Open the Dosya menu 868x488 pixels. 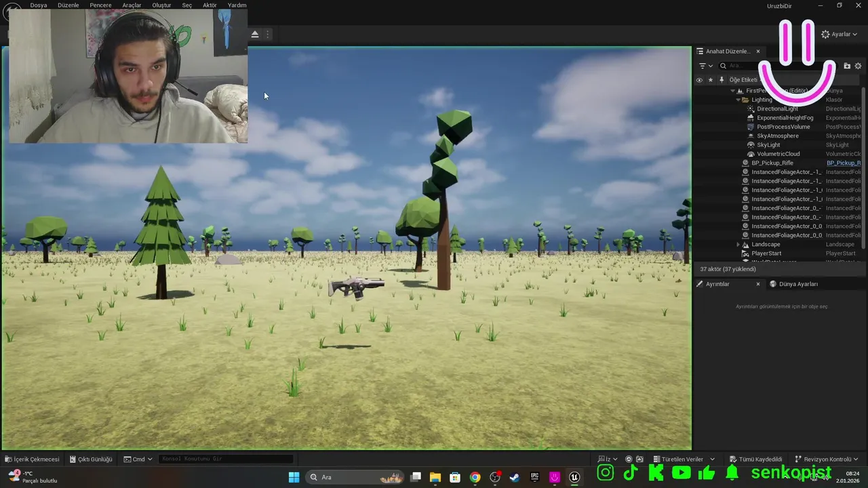[x=39, y=5]
